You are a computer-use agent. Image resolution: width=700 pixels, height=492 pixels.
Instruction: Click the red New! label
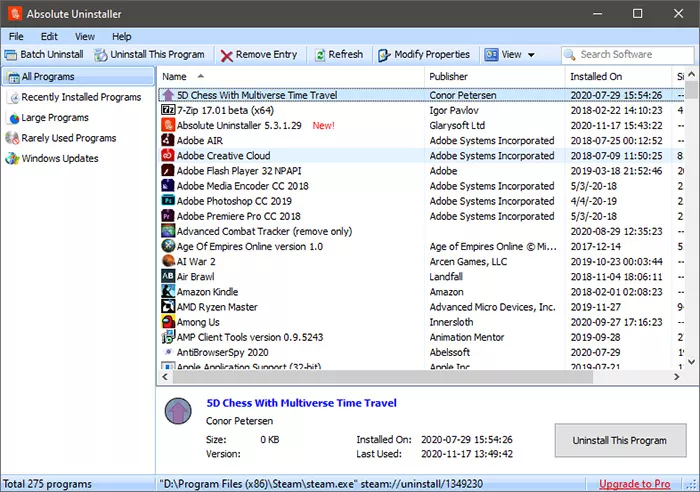pyautogui.click(x=323, y=125)
